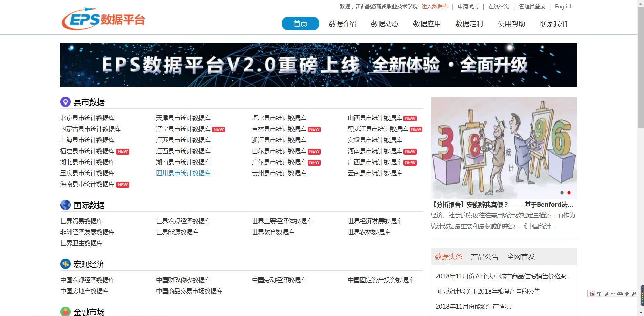
Task: Open 世界卫生数据库
Action: (81, 243)
